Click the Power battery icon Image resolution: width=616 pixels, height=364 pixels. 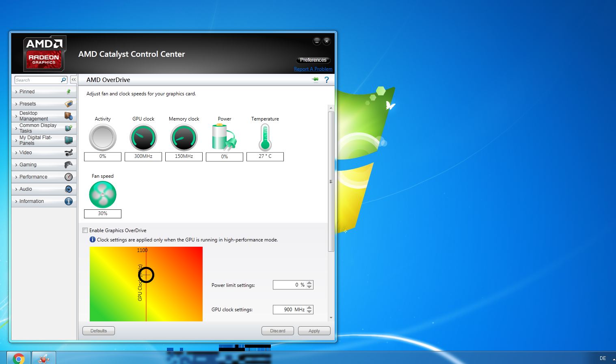[x=224, y=138]
